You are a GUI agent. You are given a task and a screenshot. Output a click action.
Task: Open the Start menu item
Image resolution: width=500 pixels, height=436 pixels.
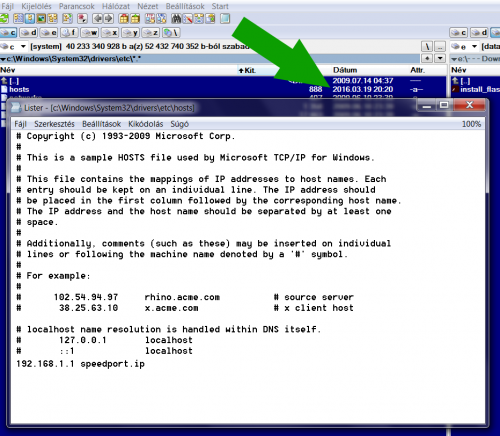[220, 6]
